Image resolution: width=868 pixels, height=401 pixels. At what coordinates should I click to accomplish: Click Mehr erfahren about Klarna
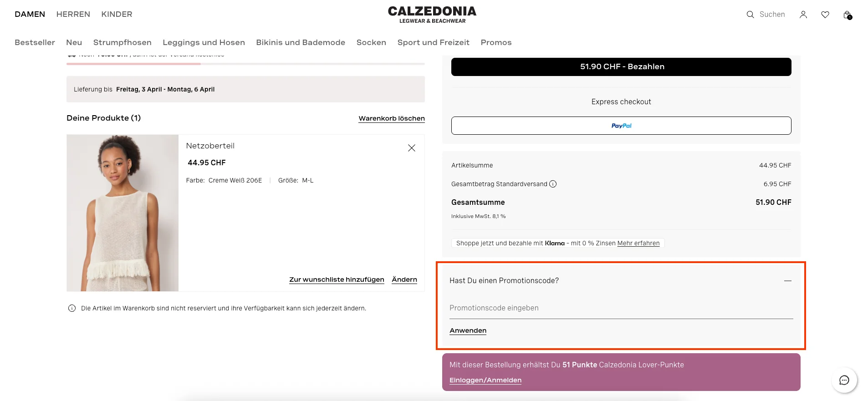tap(638, 243)
